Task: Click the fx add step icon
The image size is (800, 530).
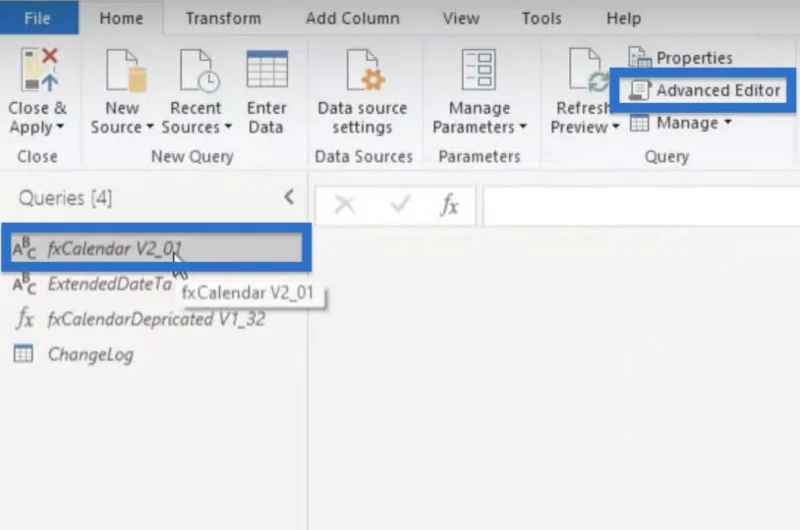Action: coord(449,205)
